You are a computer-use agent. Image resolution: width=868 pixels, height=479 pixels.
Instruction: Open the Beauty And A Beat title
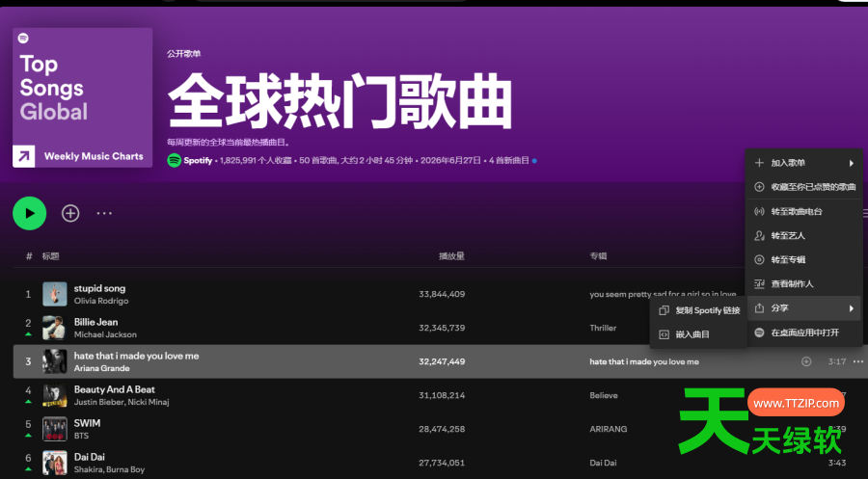pos(115,389)
